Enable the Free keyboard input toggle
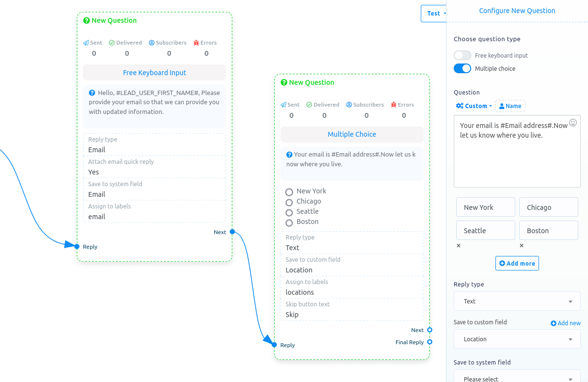This screenshot has height=382, width=588. tap(462, 55)
